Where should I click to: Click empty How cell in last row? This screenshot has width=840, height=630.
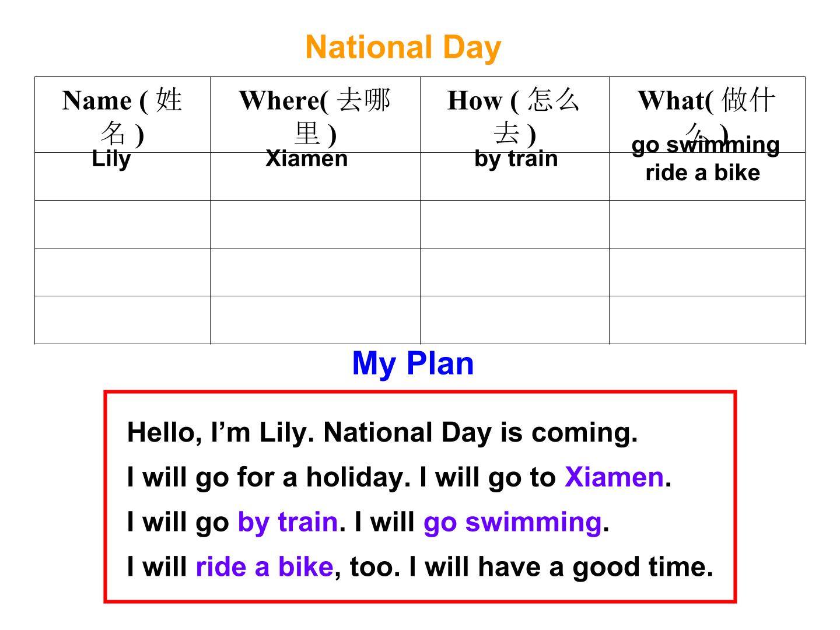click(x=514, y=320)
